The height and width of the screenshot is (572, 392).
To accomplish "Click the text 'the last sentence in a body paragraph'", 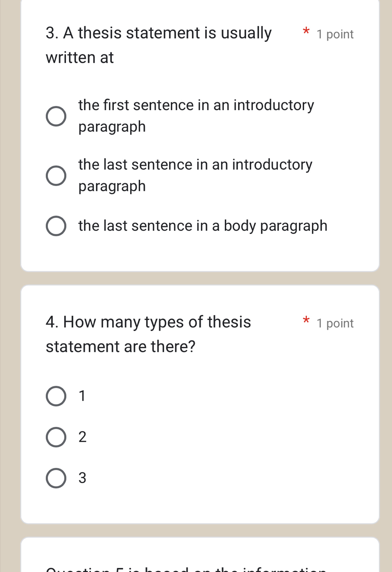I will [203, 226].
